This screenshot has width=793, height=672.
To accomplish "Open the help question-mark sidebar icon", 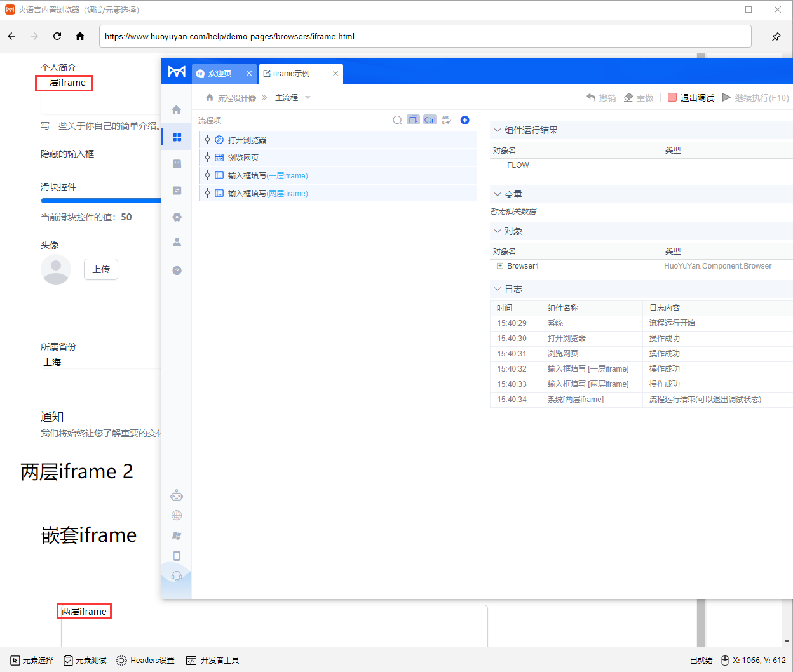I will (x=177, y=271).
